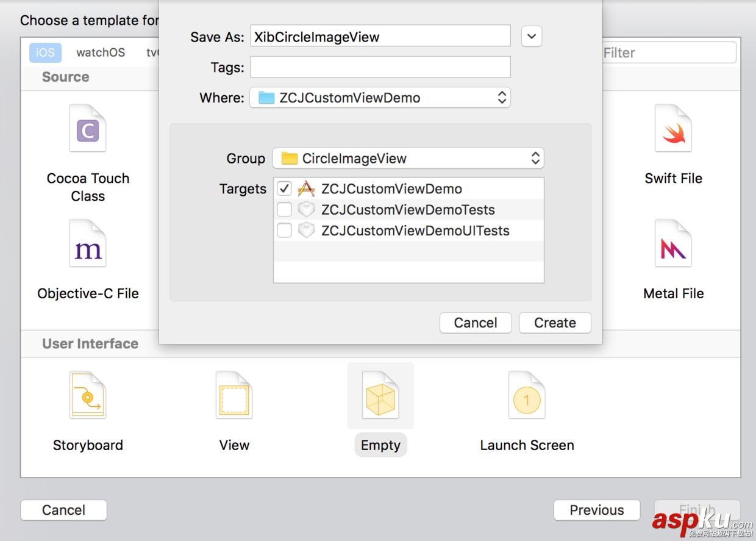Enable the ZCJCustomViewDemoTests target checkbox
The image size is (756, 541).
pos(284,210)
